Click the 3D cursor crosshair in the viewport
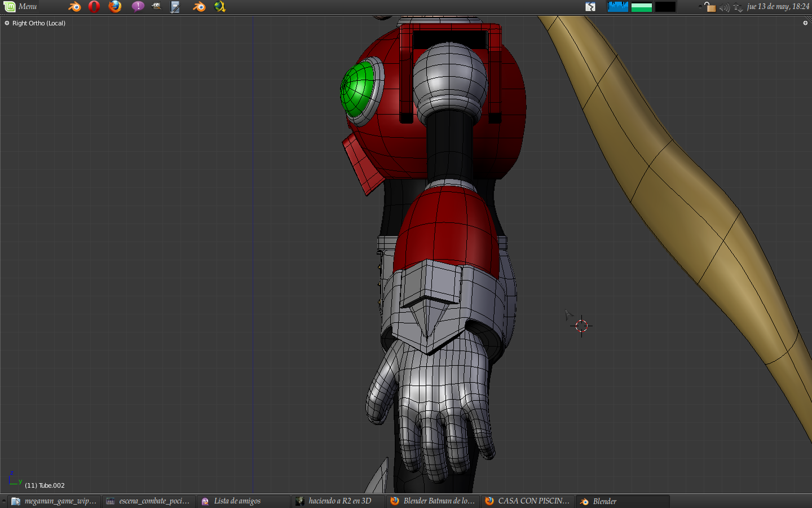812x508 pixels. tap(581, 326)
